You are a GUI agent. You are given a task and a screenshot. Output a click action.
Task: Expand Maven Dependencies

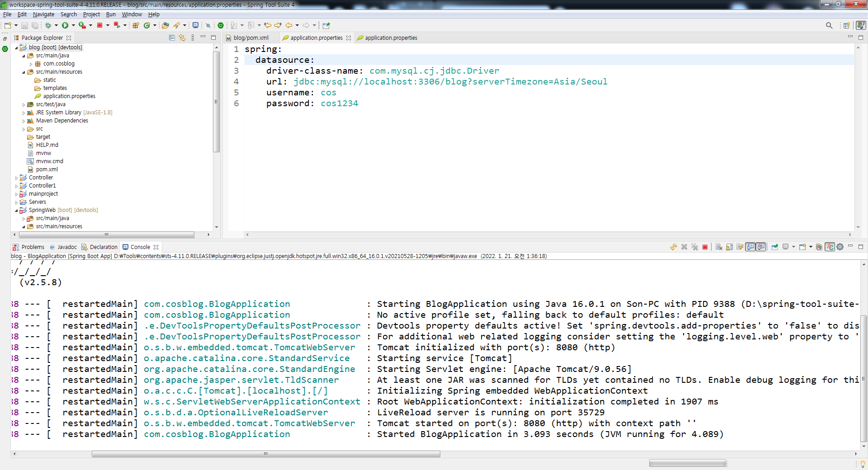pyautogui.click(x=24, y=121)
